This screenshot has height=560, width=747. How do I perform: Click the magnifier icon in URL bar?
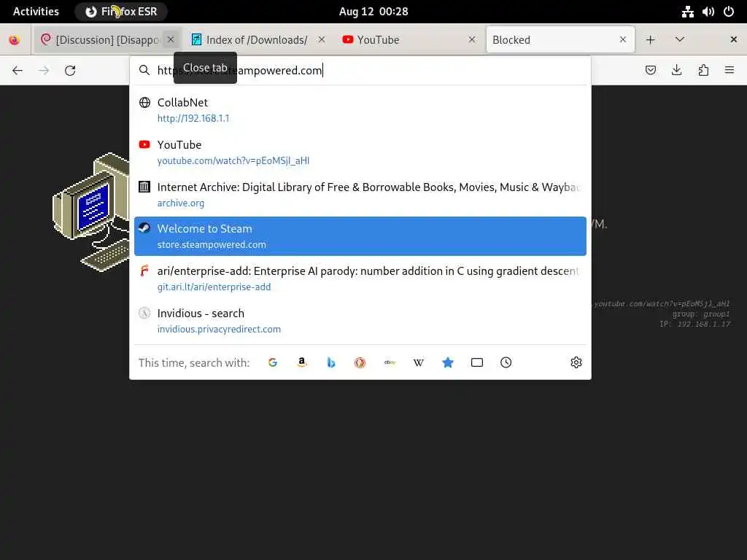pos(144,71)
